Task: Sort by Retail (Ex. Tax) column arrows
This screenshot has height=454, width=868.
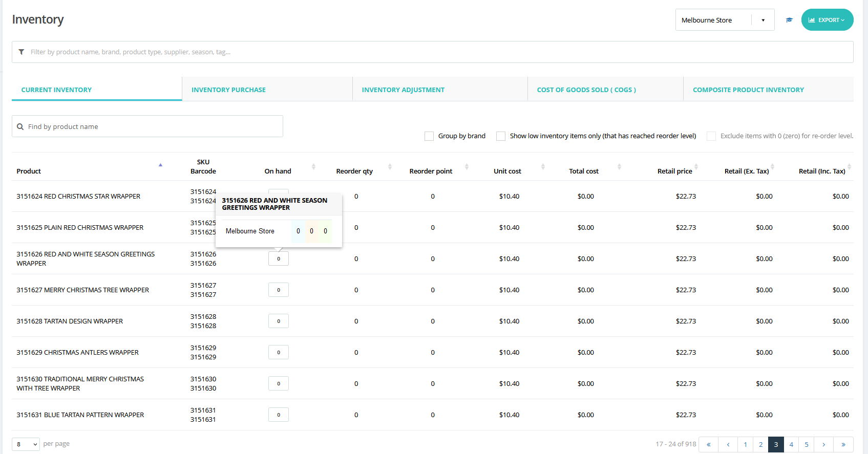Action: coord(772,167)
